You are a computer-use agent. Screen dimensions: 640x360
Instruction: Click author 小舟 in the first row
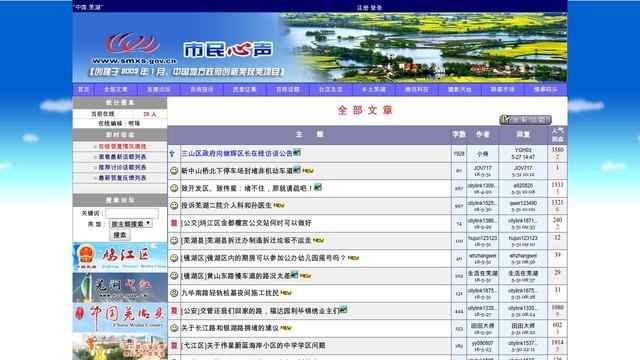coord(482,154)
